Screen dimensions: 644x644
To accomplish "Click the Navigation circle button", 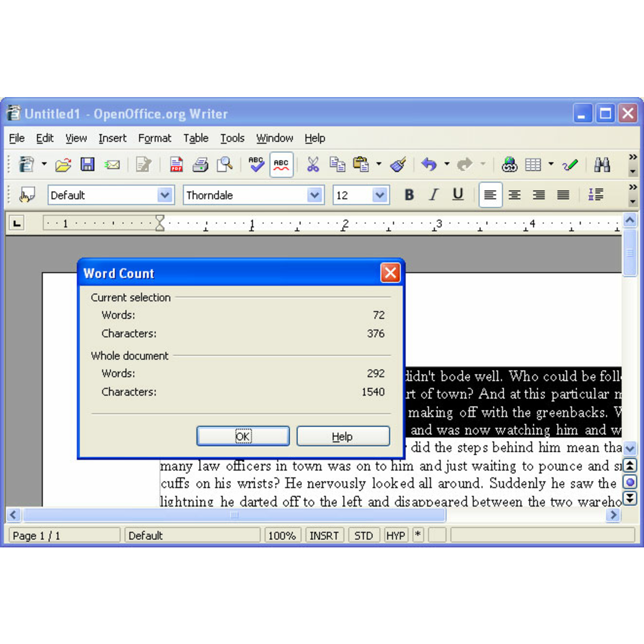I will (x=630, y=482).
